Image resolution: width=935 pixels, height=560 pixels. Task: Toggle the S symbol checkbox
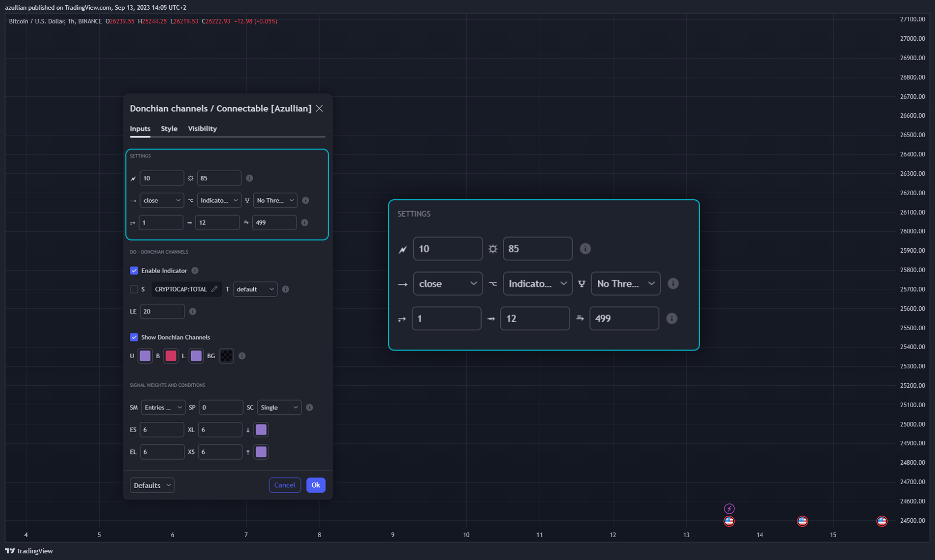pyautogui.click(x=134, y=289)
